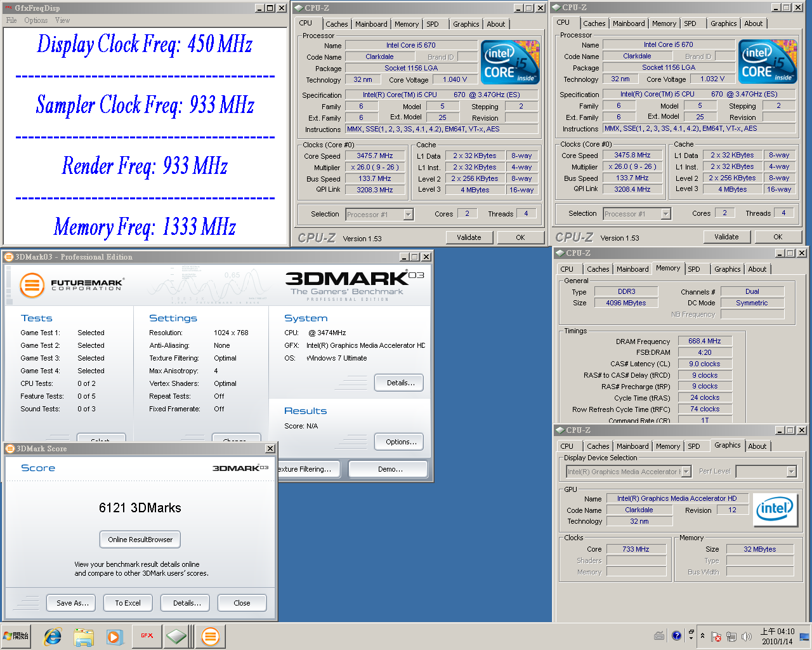
Task: Select Memory tab in the CPU-Z window showing 1.040 V
Action: [407, 24]
